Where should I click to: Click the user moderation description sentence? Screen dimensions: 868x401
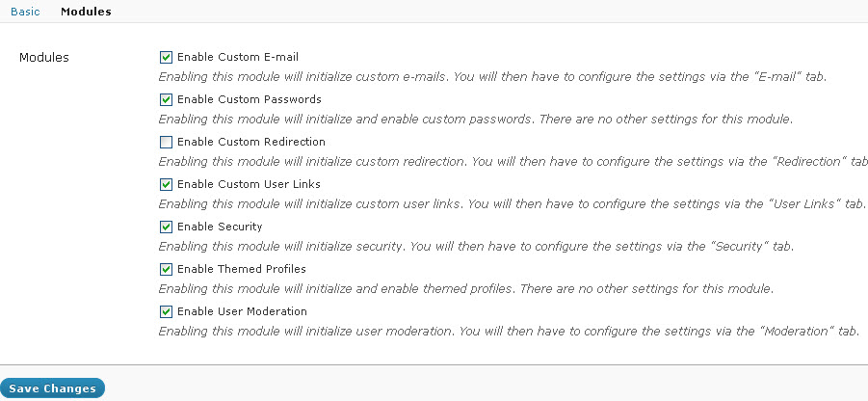coord(509,332)
